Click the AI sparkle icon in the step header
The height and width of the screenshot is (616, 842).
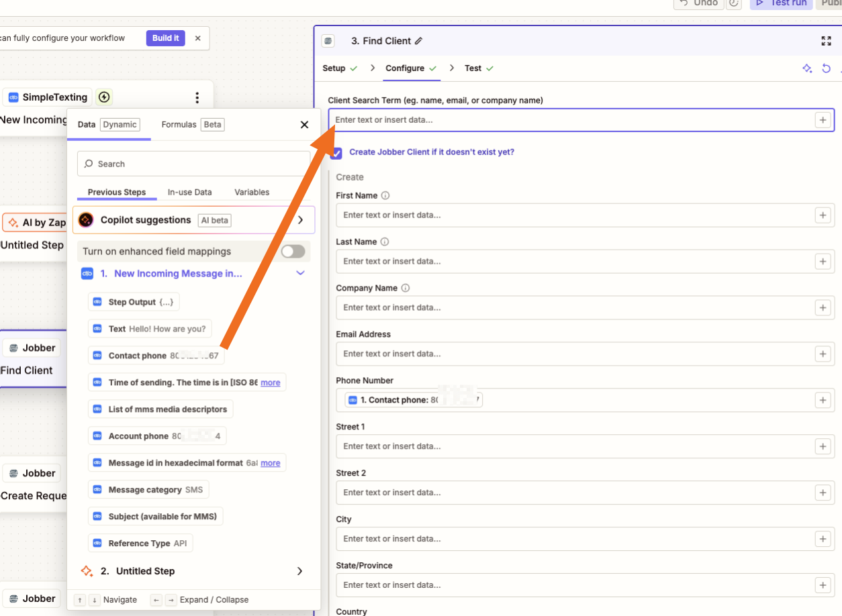[x=807, y=68]
